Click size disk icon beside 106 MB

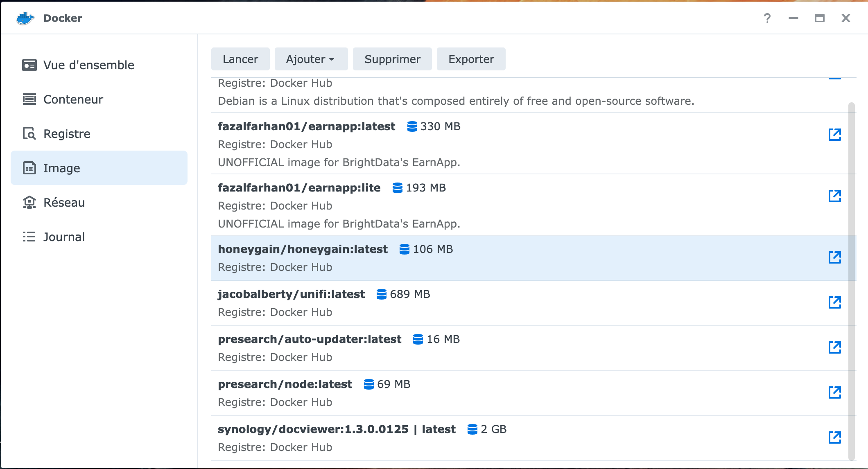pos(405,249)
